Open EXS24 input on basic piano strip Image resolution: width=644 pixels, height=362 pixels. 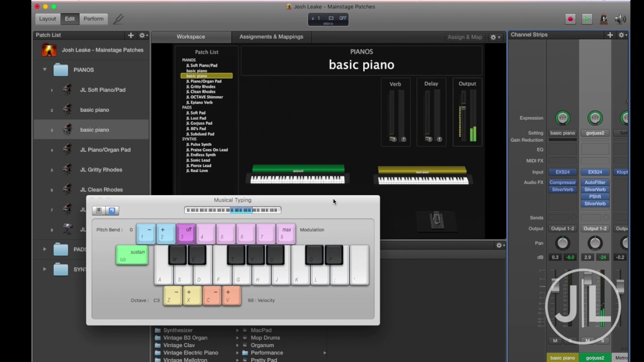click(562, 172)
